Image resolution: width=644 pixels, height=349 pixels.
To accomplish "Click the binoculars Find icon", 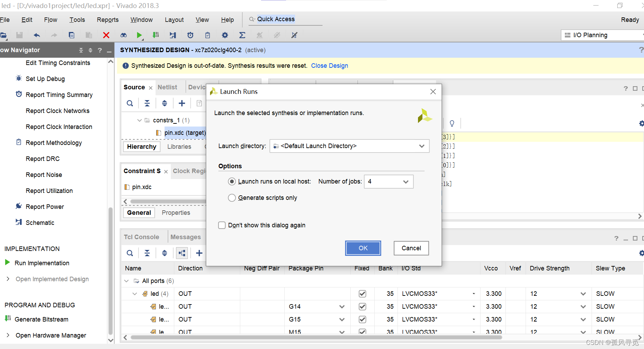I will 124,35.
